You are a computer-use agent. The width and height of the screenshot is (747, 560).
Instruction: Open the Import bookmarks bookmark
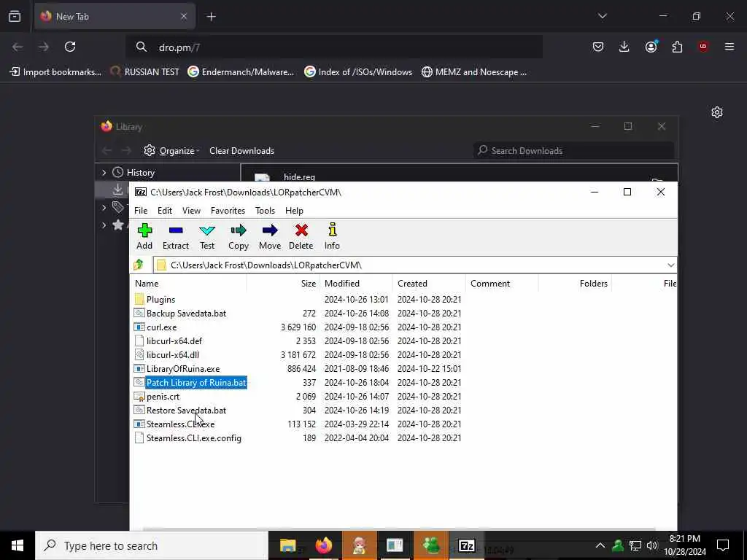pyautogui.click(x=55, y=72)
